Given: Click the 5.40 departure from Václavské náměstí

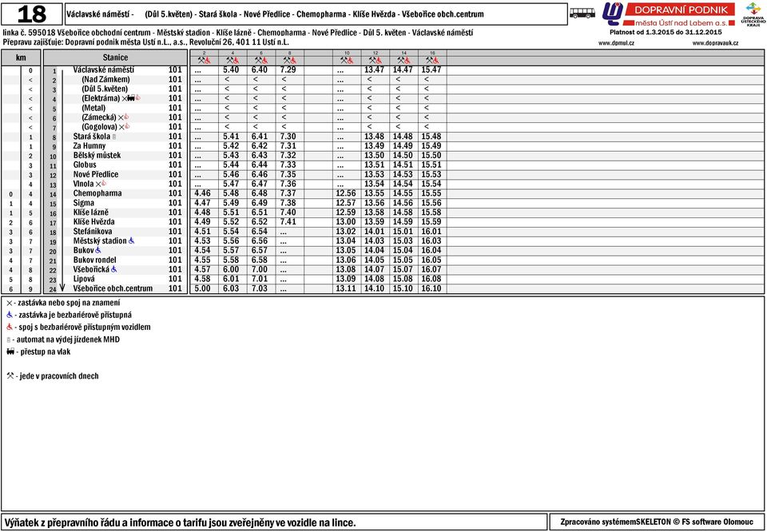Looking at the screenshot, I should (x=231, y=70).
